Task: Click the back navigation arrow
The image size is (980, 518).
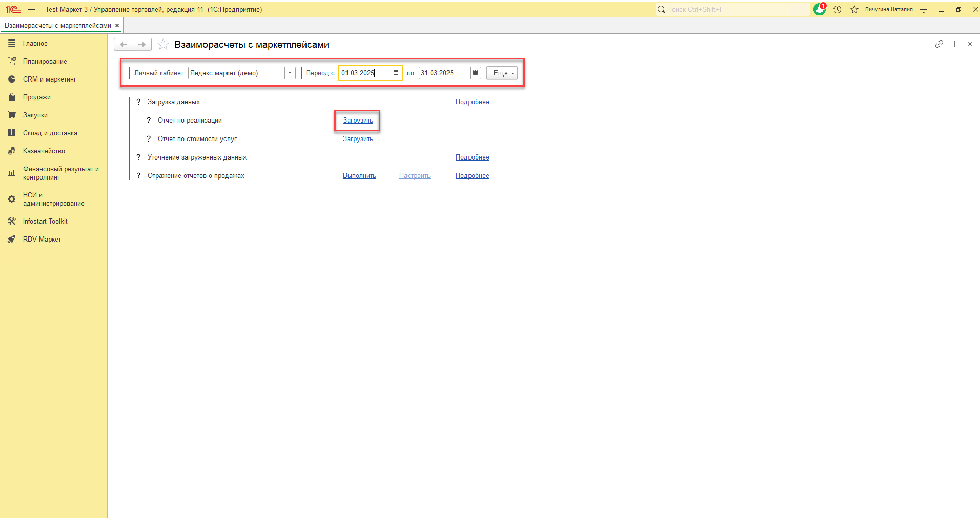Action: (124, 45)
